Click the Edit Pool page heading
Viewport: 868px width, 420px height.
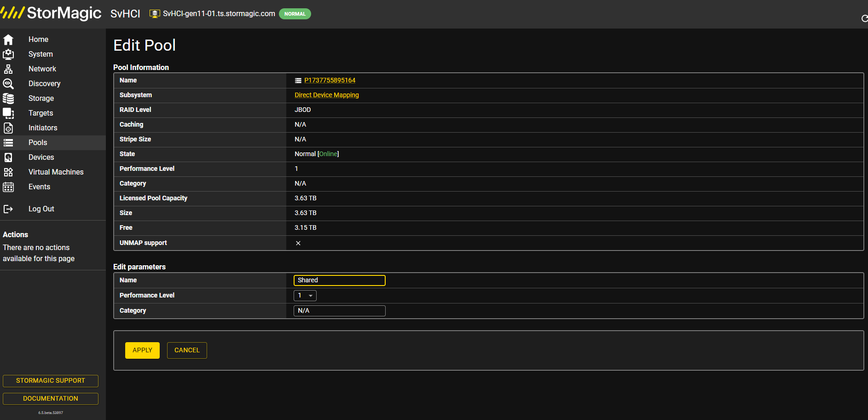tap(145, 45)
